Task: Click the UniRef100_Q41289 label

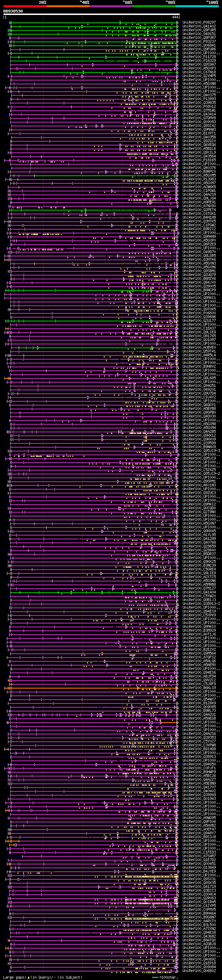Action: point(199,539)
